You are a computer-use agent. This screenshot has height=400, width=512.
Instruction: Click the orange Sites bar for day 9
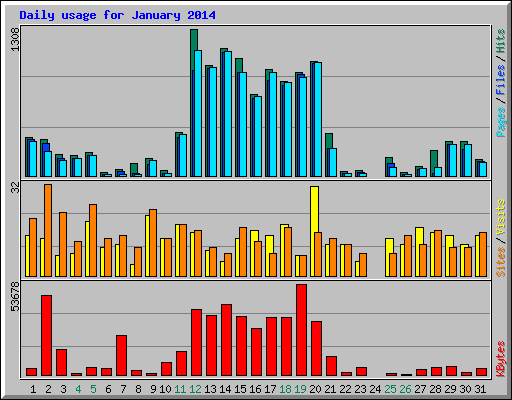[x=153, y=243]
